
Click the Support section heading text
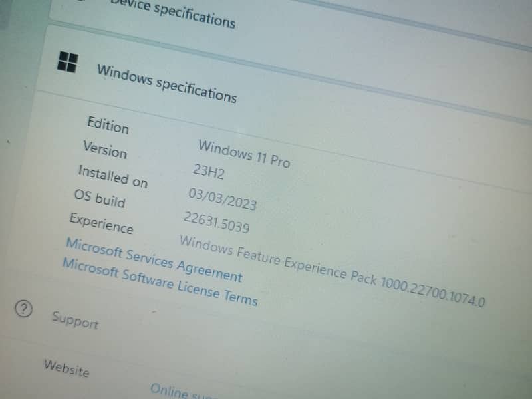click(75, 320)
